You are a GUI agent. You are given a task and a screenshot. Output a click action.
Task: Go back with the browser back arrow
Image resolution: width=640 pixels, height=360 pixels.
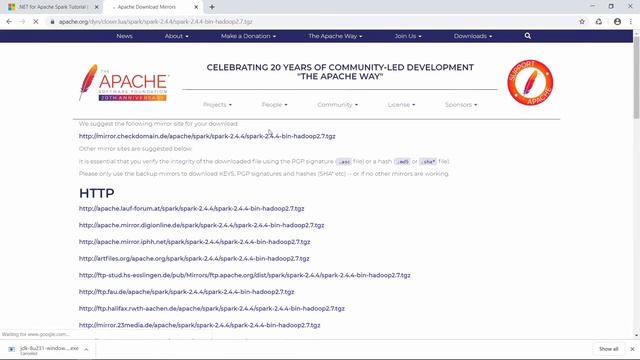9,22
